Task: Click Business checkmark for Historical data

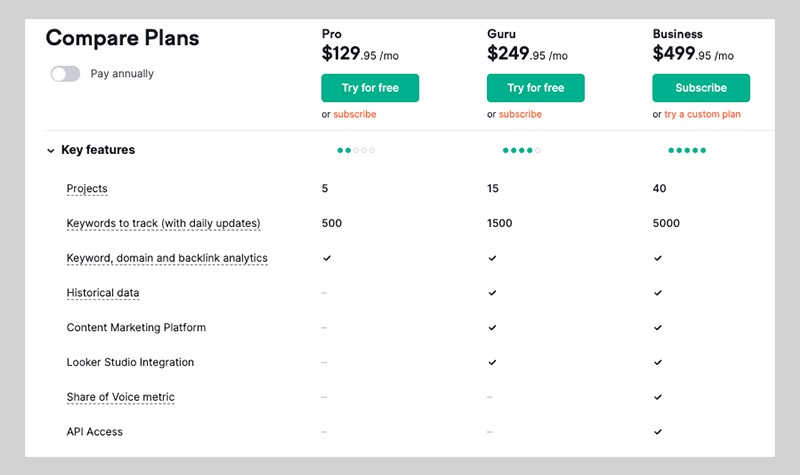Action: [x=658, y=293]
